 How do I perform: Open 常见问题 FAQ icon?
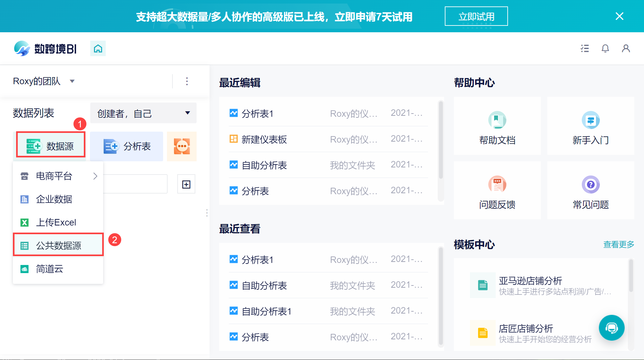pyautogui.click(x=590, y=185)
